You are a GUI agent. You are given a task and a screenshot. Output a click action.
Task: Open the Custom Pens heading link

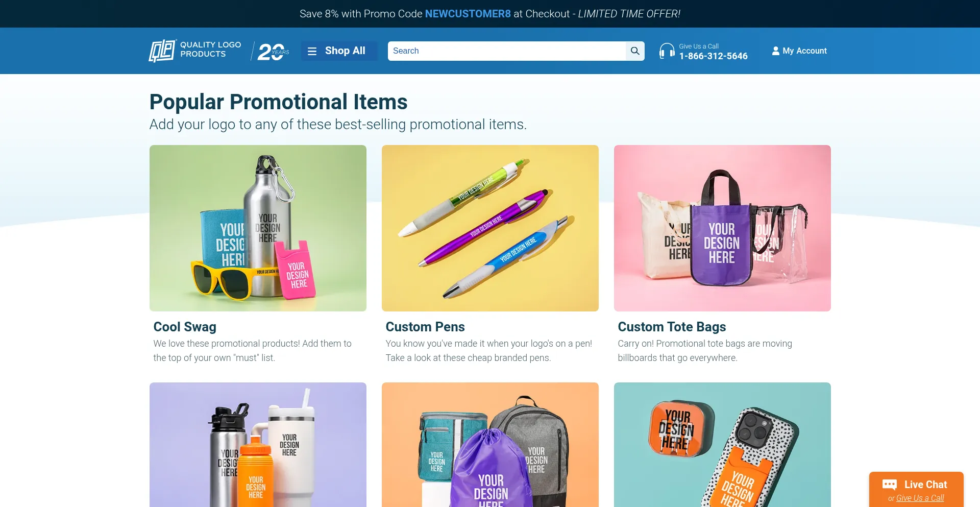pyautogui.click(x=425, y=327)
